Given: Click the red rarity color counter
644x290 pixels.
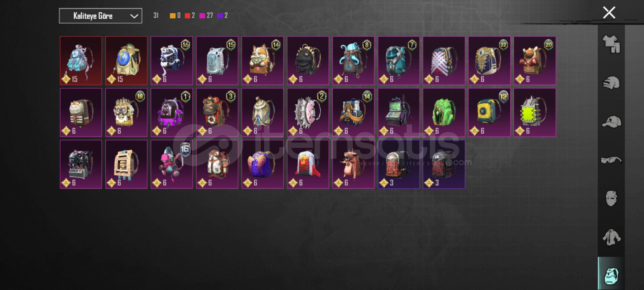Looking at the screenshot, I should (x=190, y=16).
